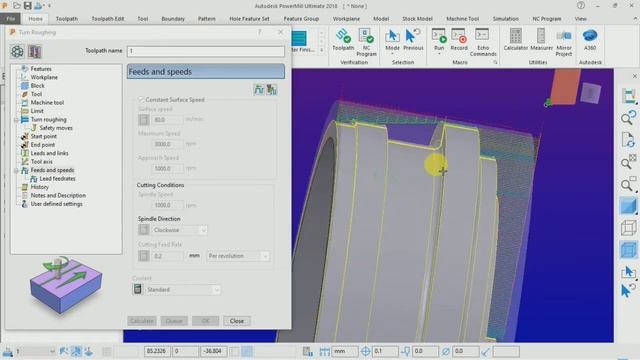Click the Open folder icon in title bar
This screenshot has height=360, width=640.
tap(17, 6)
